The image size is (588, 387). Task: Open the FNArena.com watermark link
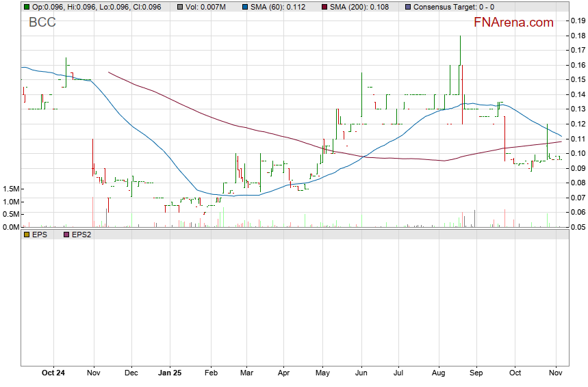(x=513, y=23)
